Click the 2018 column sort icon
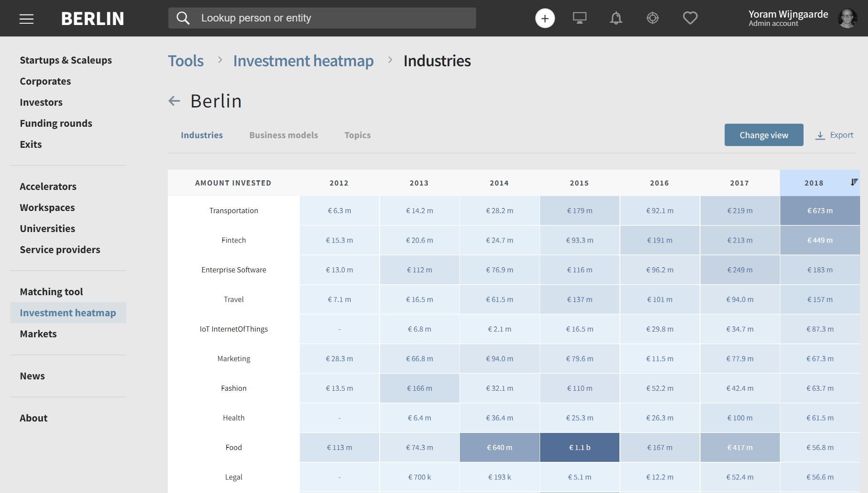Image resolution: width=868 pixels, height=493 pixels. click(x=854, y=182)
